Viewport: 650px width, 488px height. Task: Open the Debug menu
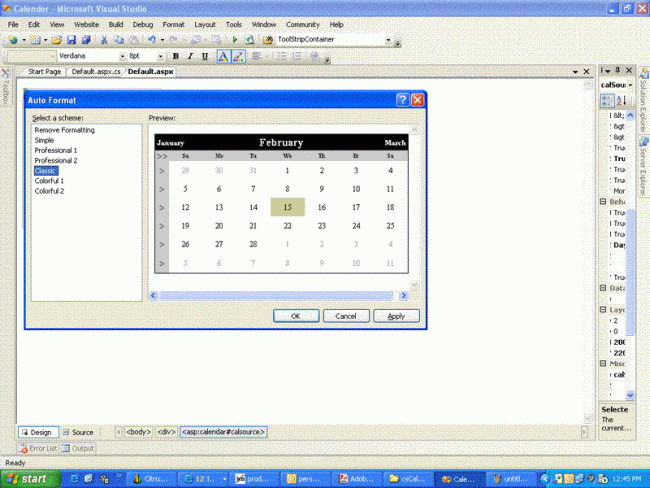[143, 24]
